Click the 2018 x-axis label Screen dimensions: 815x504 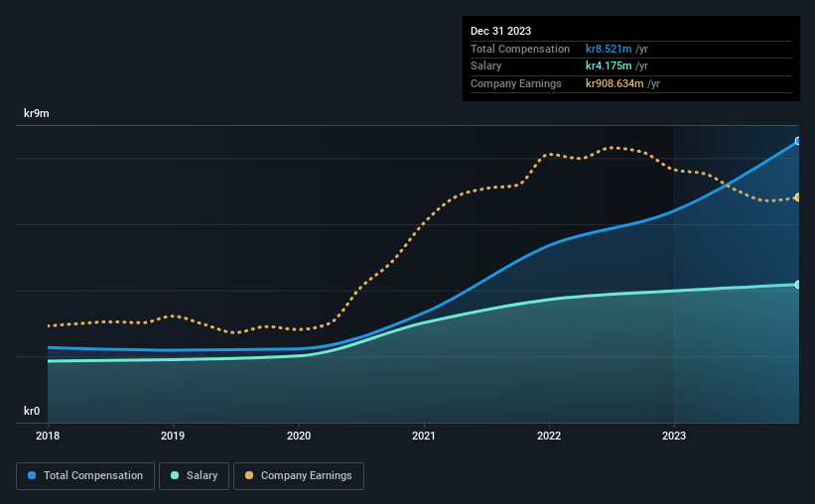[x=48, y=436]
